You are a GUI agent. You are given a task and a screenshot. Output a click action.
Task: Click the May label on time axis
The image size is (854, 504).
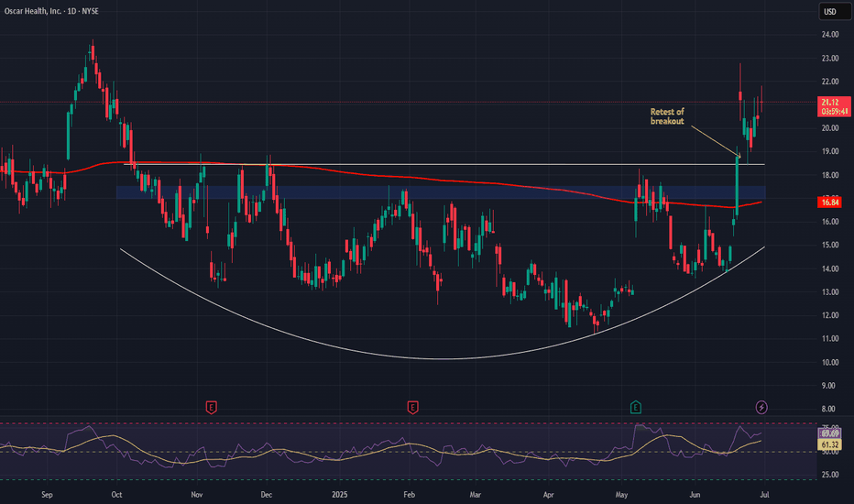621,495
